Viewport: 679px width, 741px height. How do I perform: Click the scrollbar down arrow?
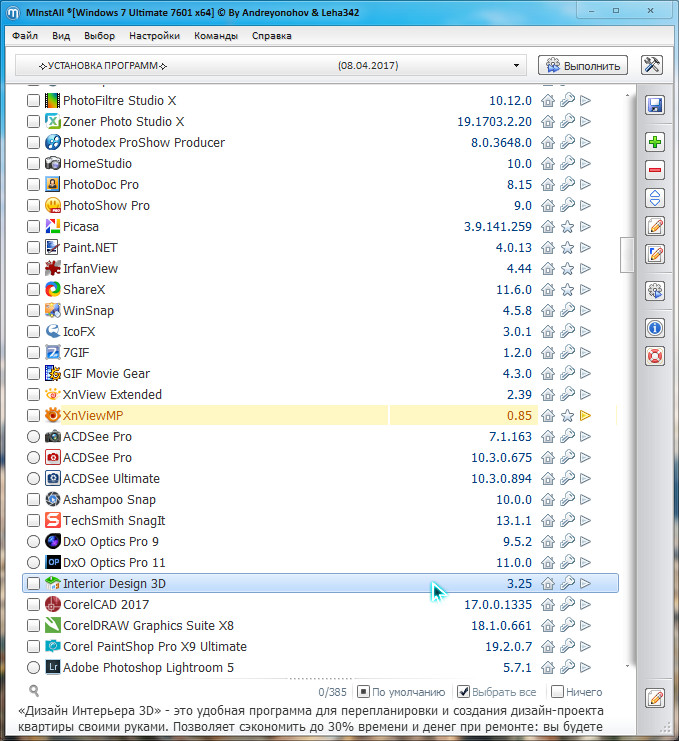click(x=627, y=666)
